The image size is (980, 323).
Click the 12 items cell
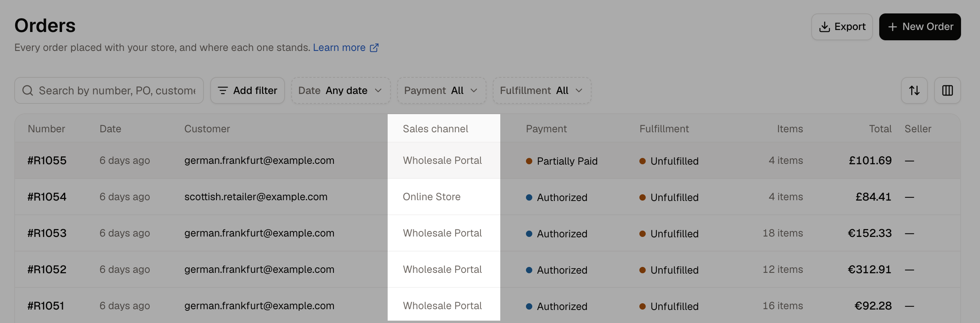click(782, 269)
